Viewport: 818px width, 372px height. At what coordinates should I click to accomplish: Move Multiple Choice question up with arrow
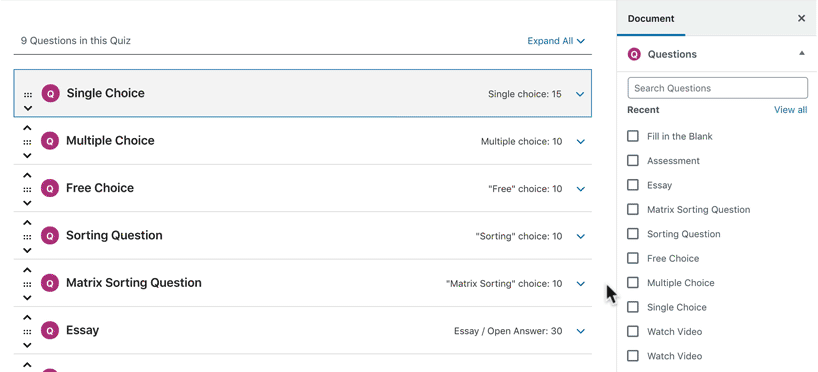click(x=28, y=128)
